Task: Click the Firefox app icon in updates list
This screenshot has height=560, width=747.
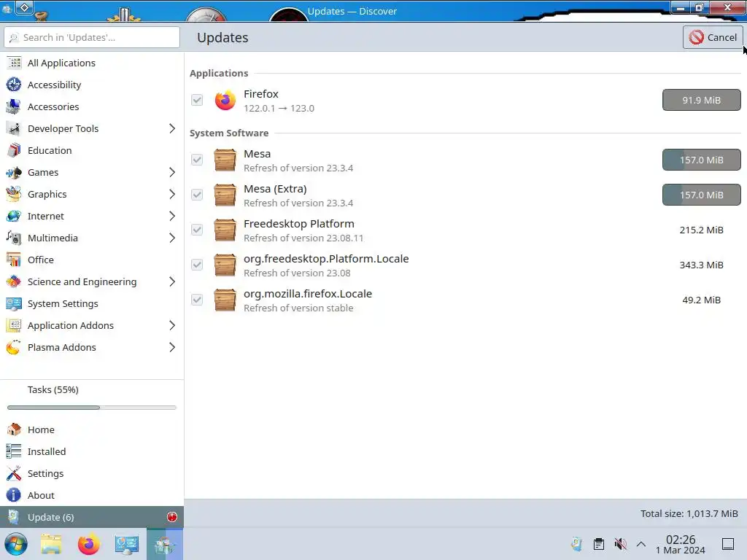Action: pyautogui.click(x=225, y=101)
